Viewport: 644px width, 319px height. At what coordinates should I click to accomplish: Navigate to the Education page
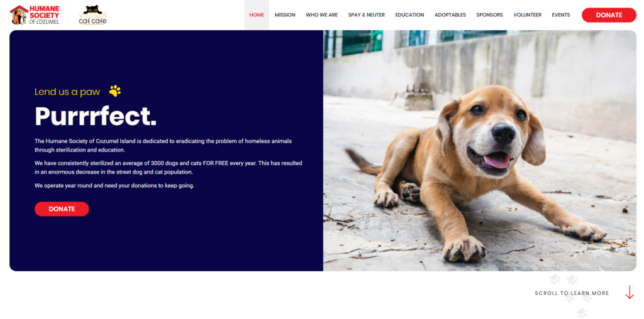[x=409, y=15]
